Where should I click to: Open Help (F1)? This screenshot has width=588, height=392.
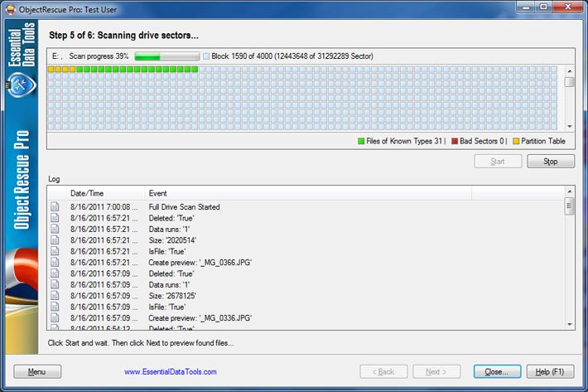(x=550, y=372)
